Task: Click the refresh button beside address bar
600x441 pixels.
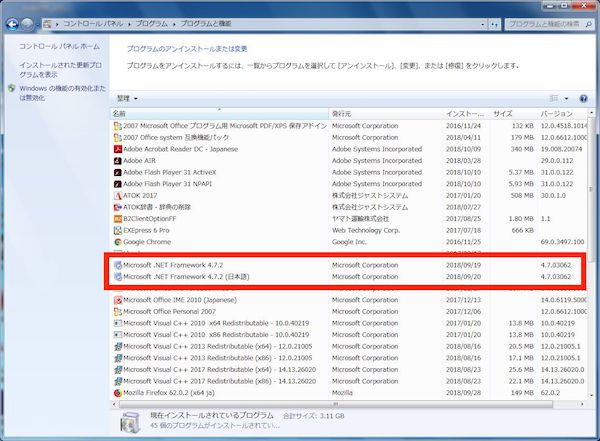Action: 494,24
